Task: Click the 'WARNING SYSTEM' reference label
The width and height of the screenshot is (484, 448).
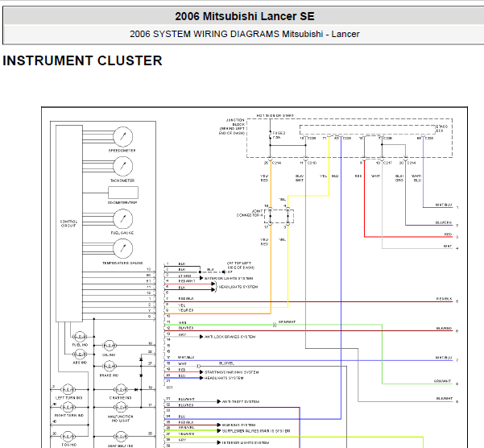Action: (x=238, y=425)
